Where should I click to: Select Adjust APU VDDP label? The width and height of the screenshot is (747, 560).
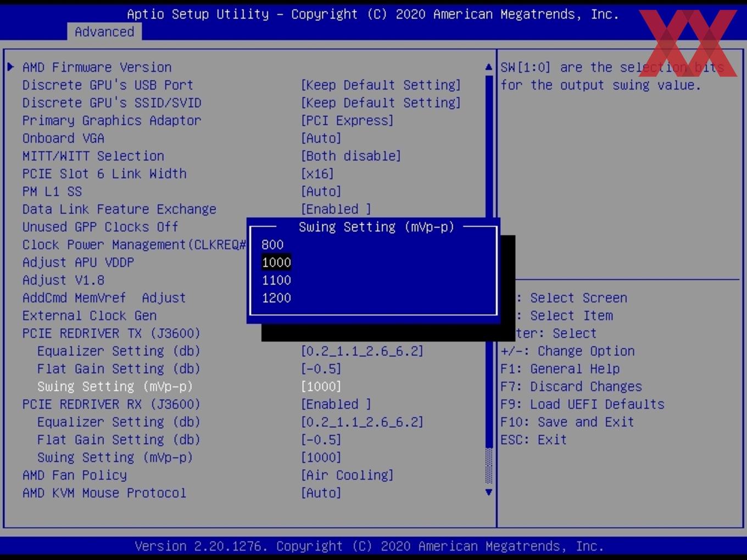pyautogui.click(x=78, y=262)
